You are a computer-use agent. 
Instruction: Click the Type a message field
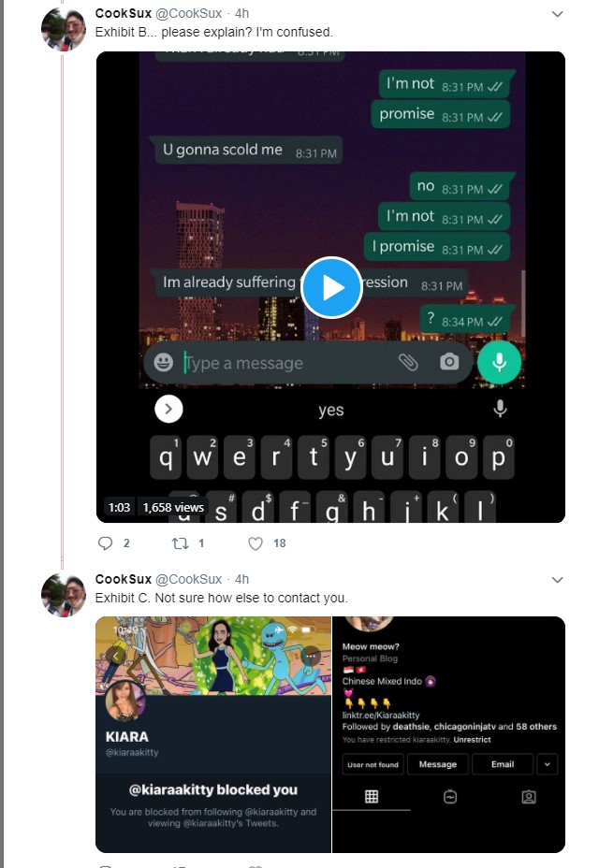click(x=288, y=363)
